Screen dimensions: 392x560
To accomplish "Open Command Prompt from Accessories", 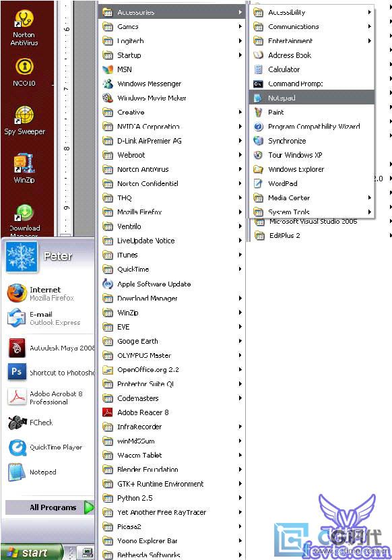I will coord(312,84).
